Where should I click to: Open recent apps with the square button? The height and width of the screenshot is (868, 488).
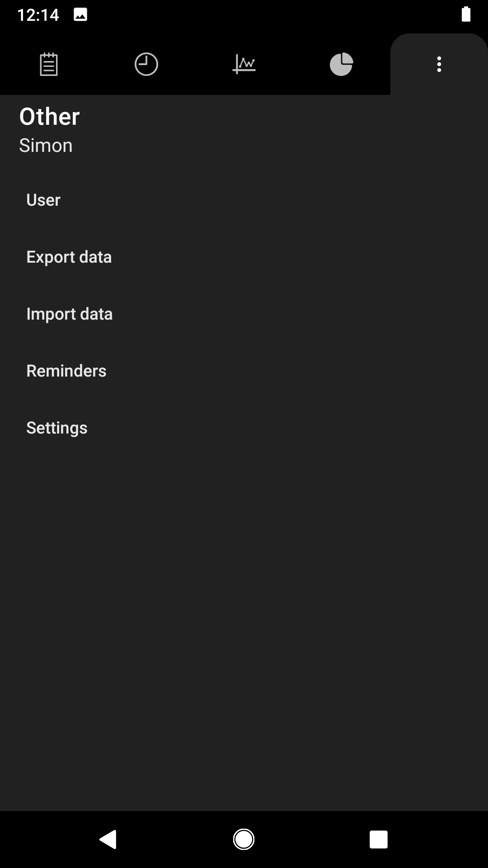pyautogui.click(x=379, y=840)
